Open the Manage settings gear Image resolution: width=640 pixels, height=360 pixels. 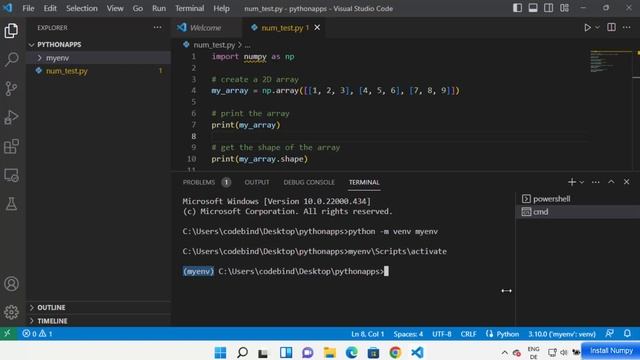pos(11,312)
